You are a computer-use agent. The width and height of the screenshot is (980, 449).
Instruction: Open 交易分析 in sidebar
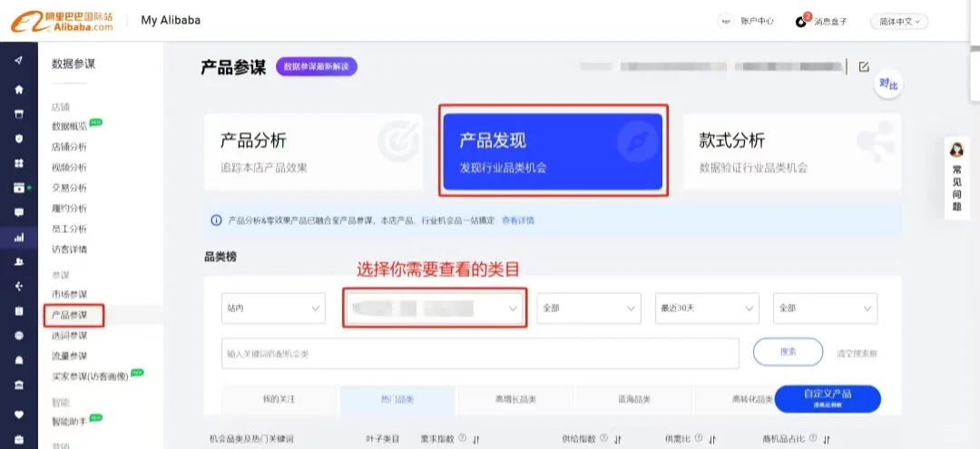pos(69,188)
